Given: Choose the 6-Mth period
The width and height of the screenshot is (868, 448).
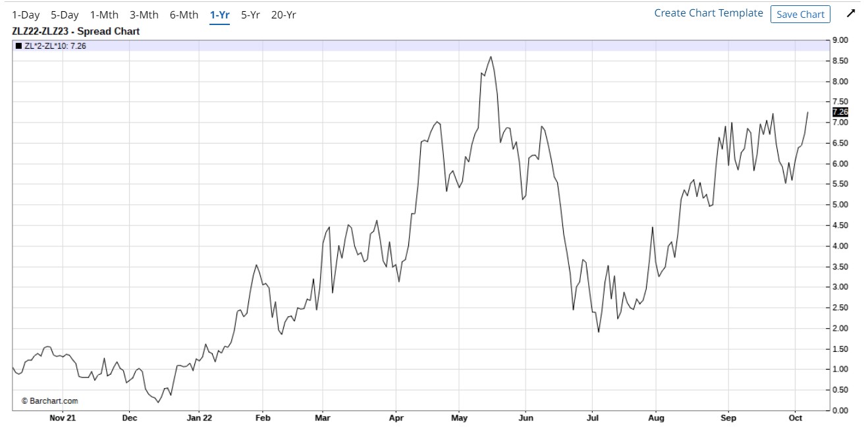Looking at the screenshot, I should (x=184, y=14).
